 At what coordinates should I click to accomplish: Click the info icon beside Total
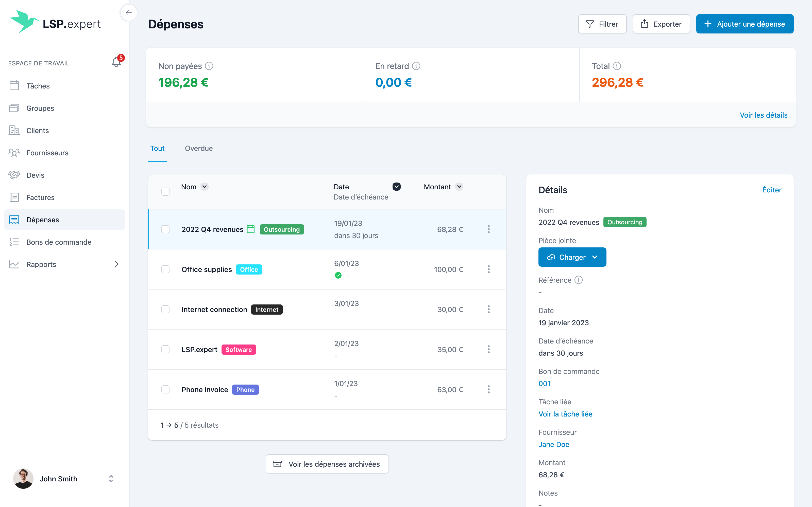click(x=617, y=66)
